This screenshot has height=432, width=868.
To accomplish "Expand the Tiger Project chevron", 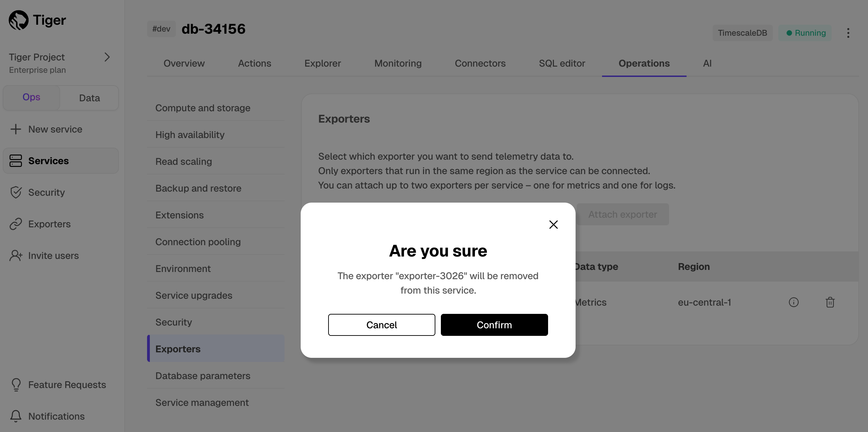I will (x=107, y=57).
